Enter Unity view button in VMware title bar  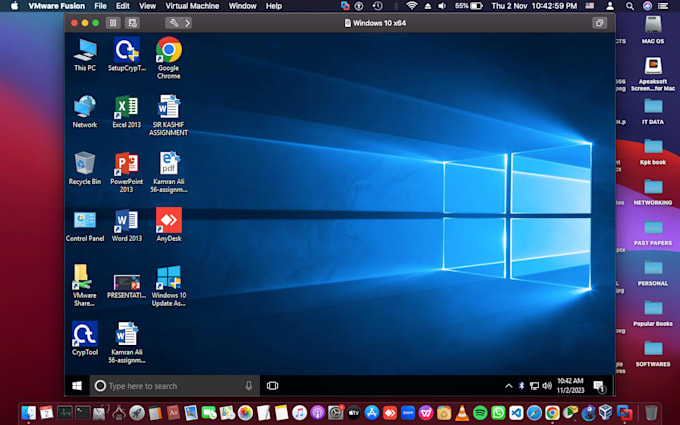click(599, 23)
